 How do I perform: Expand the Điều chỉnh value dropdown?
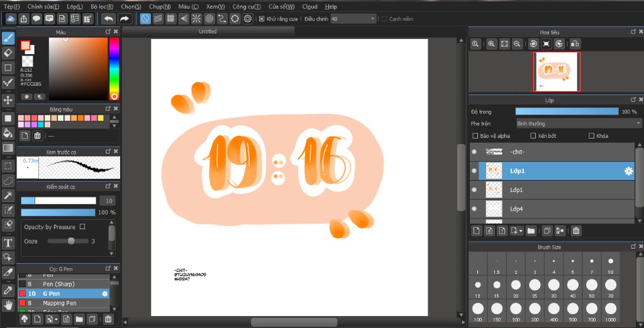(373, 19)
